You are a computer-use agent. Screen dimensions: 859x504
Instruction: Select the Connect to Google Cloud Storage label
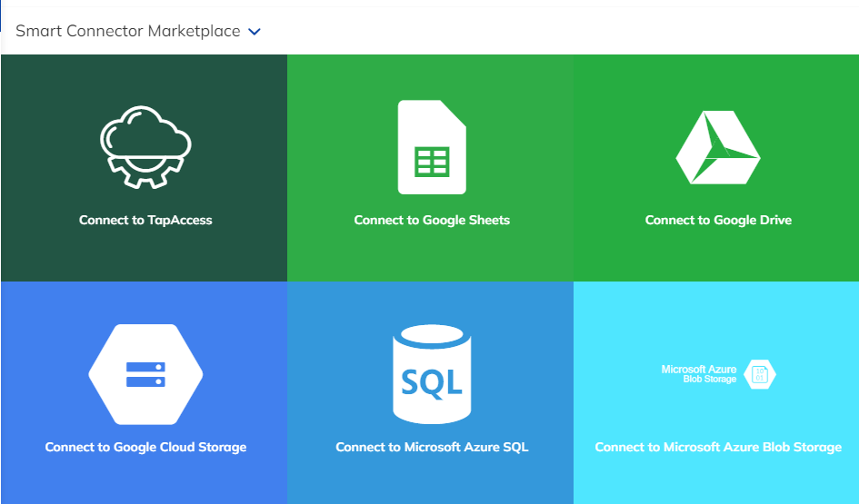coord(145,447)
